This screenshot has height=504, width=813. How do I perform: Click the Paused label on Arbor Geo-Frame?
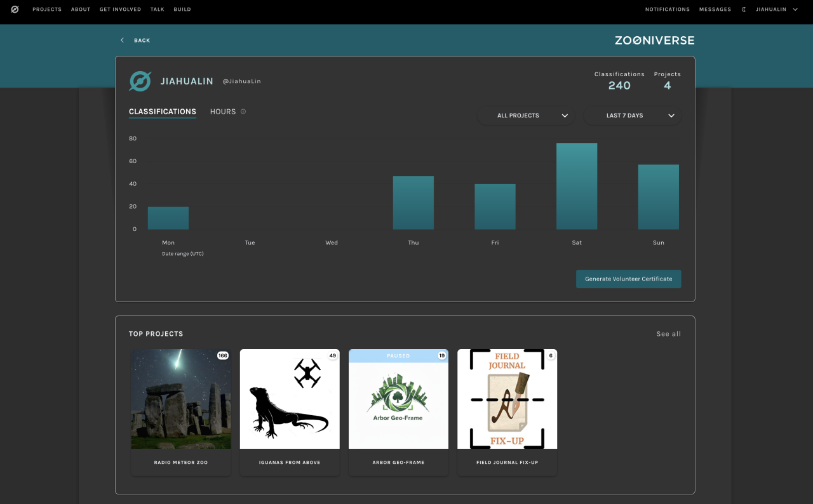(x=398, y=356)
